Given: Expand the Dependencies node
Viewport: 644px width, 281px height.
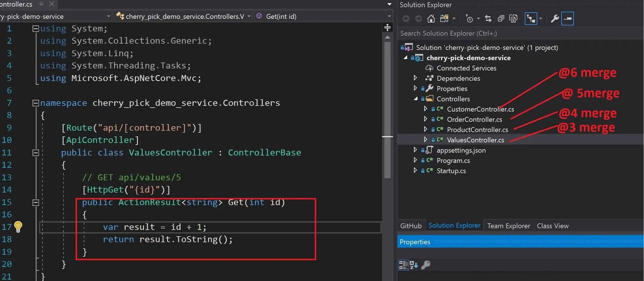Looking at the screenshot, I should (x=416, y=78).
